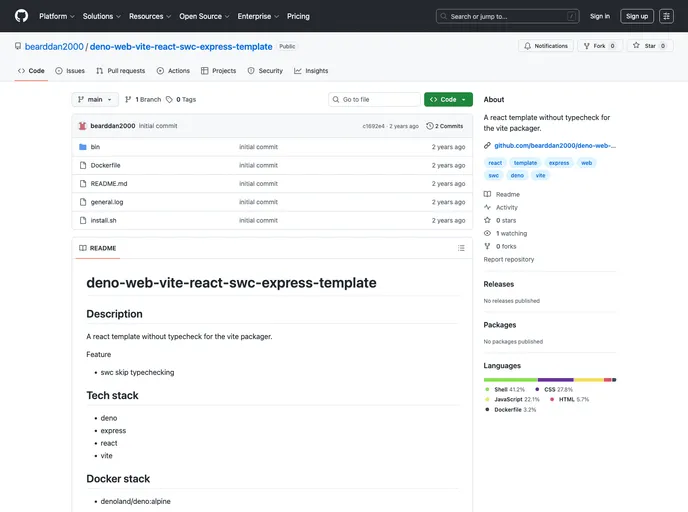Click the Sign up button
The width and height of the screenshot is (688, 512).
637,16
